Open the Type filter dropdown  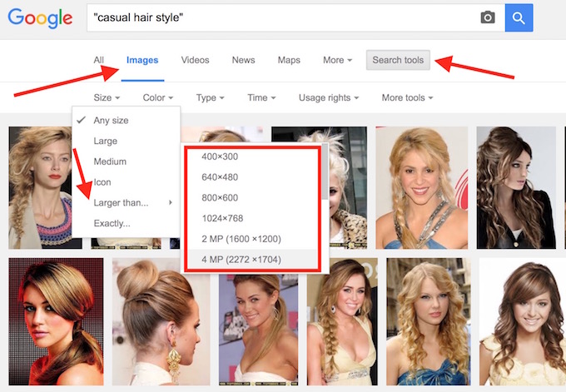[x=211, y=98]
